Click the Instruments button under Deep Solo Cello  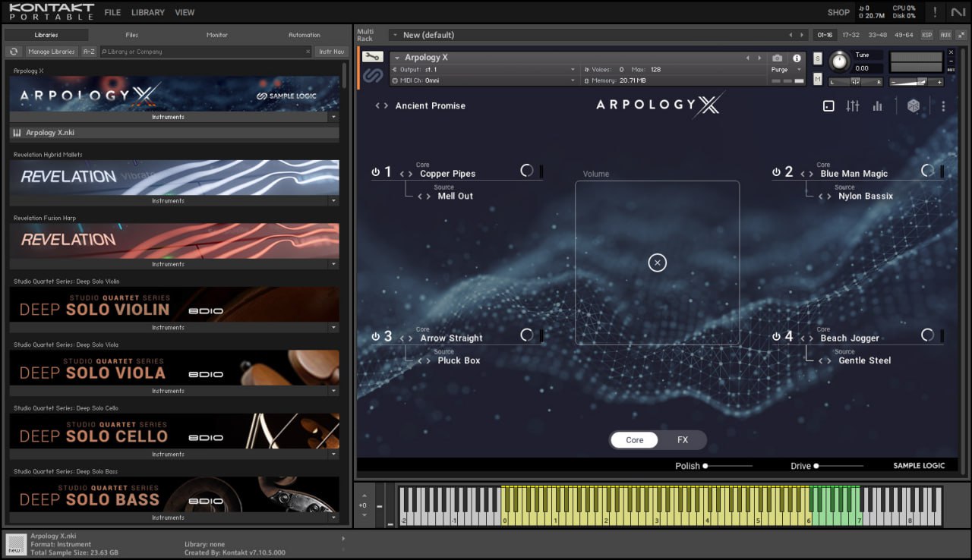pyautogui.click(x=169, y=455)
